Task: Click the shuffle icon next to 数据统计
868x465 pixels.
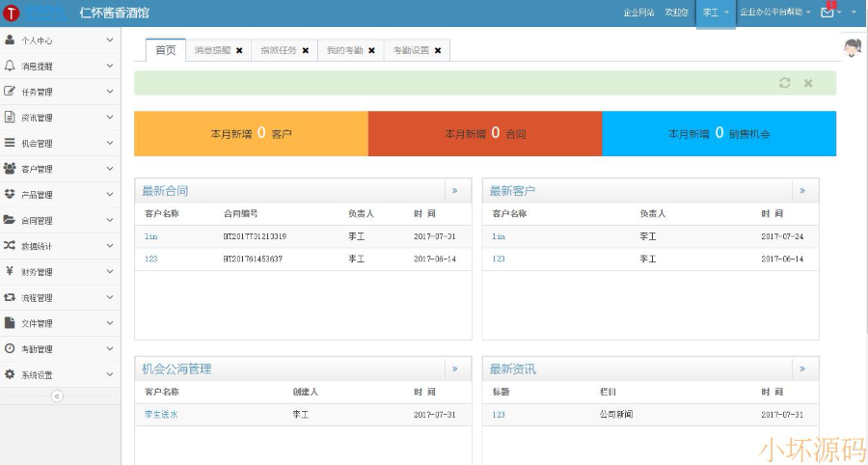Action: (10, 245)
